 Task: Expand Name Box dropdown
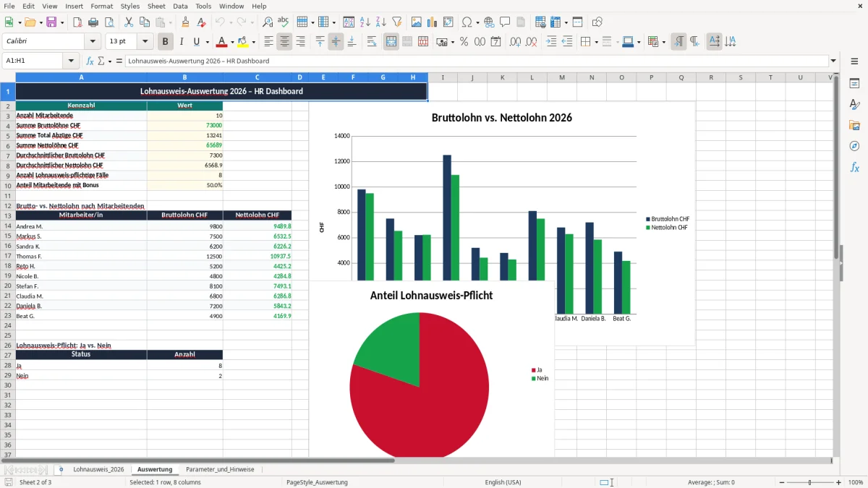[71, 61]
